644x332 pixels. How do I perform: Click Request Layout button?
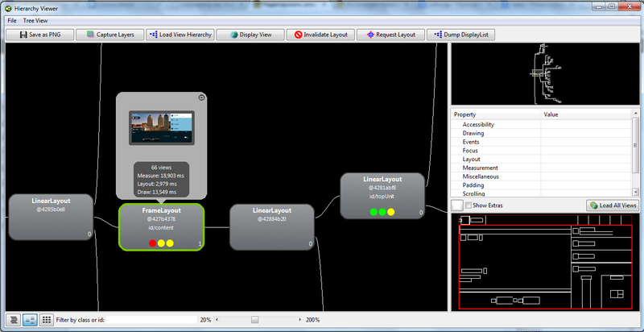(x=390, y=35)
